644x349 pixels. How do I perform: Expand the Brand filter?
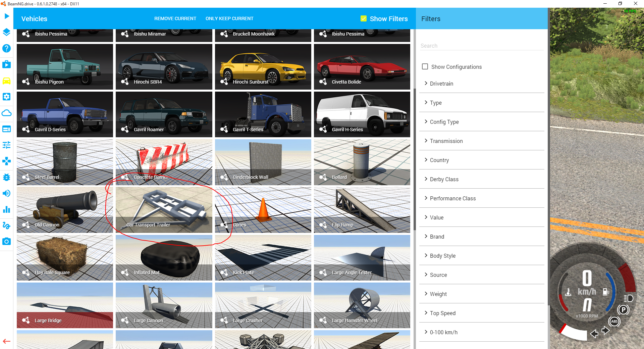[x=482, y=237]
